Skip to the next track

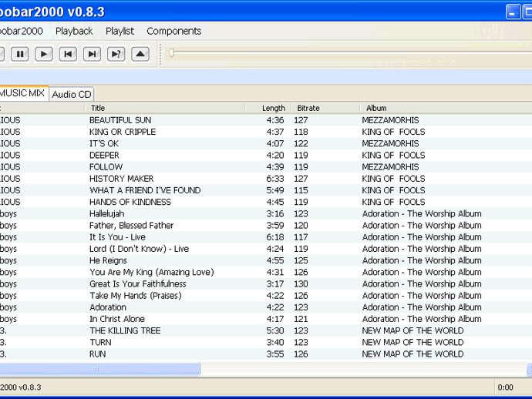click(x=92, y=54)
